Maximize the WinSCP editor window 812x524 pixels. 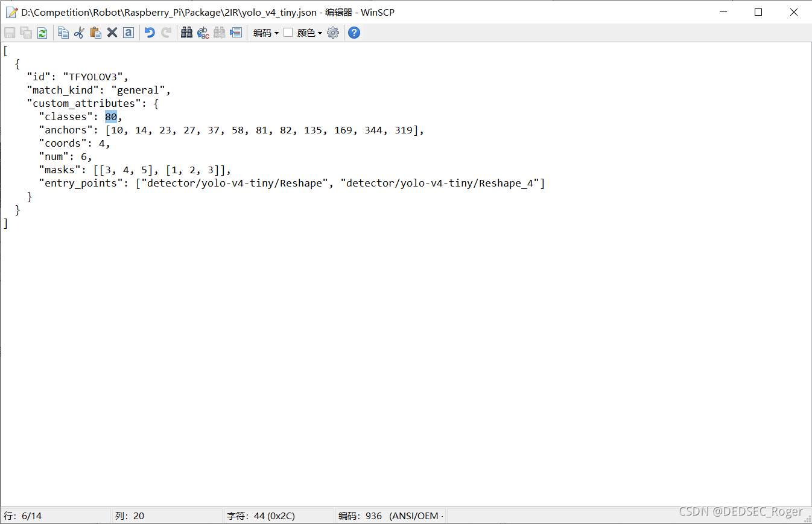758,12
